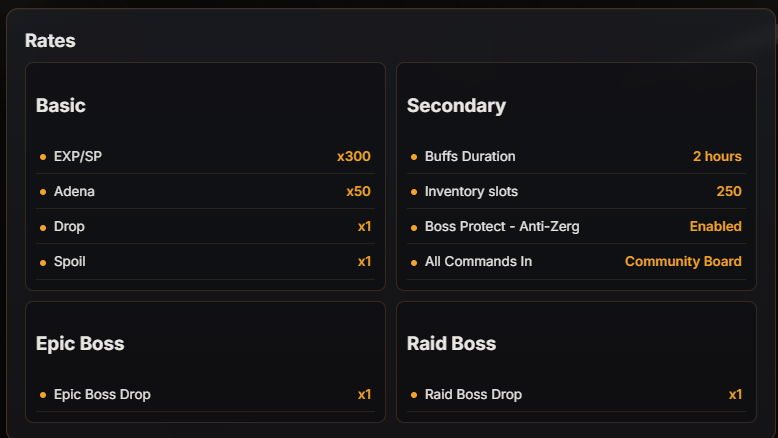Click the bullet next to Inventory slots
The height and width of the screenshot is (438, 778).
(414, 192)
